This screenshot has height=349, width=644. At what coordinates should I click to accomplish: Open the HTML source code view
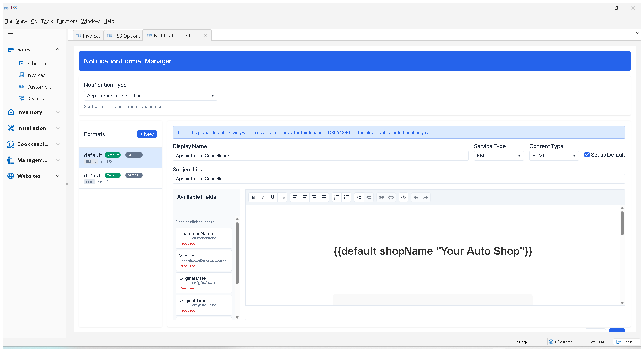403,197
